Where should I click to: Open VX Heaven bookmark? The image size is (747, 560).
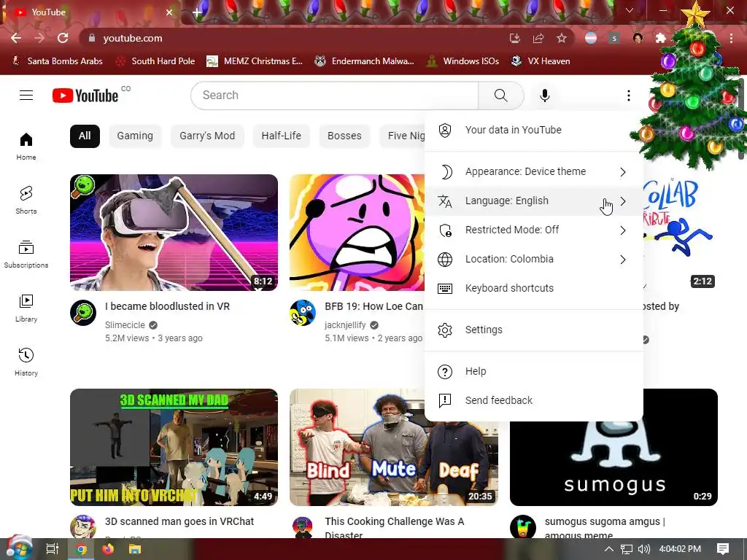[541, 61]
